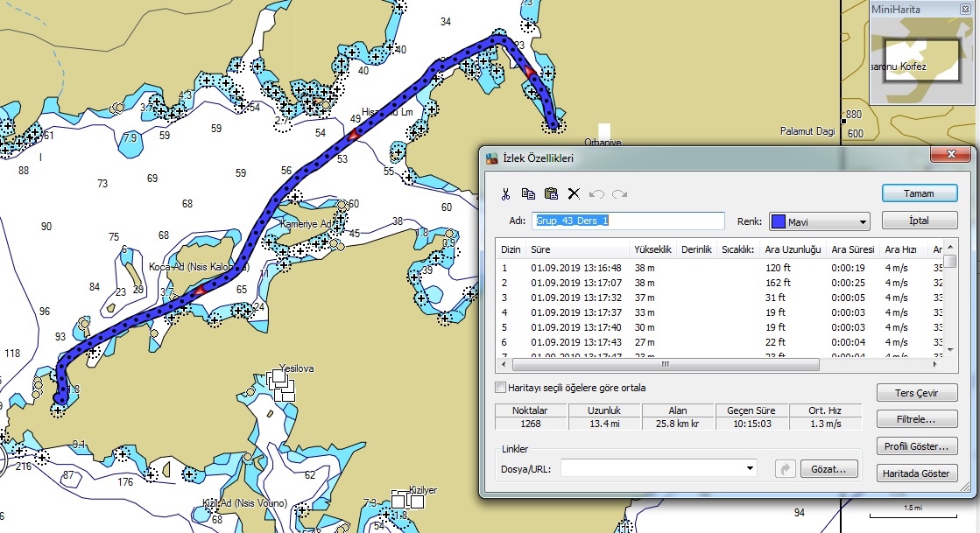Image resolution: width=980 pixels, height=533 pixels.
Task: Click the Palamut Dagi label on the map
Action: (x=807, y=131)
